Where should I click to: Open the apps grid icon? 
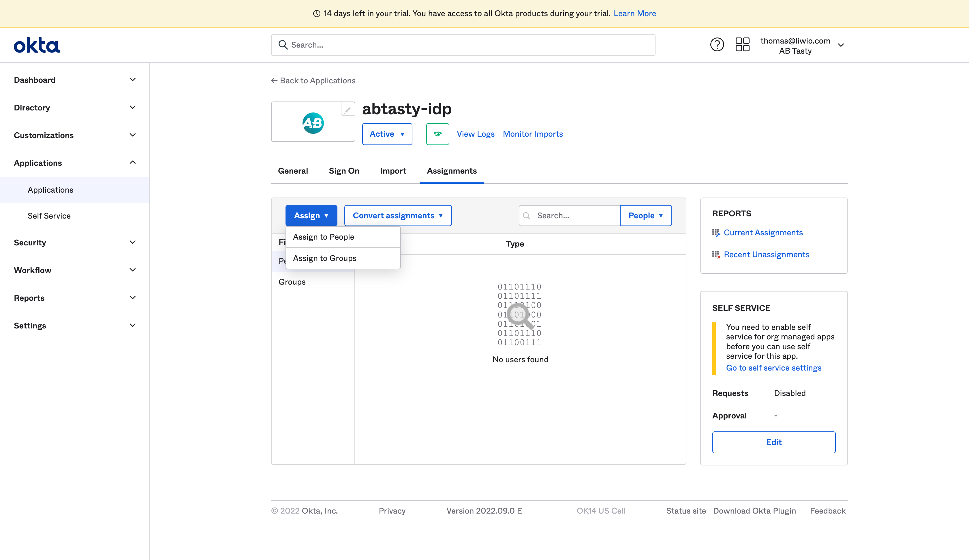coord(742,45)
